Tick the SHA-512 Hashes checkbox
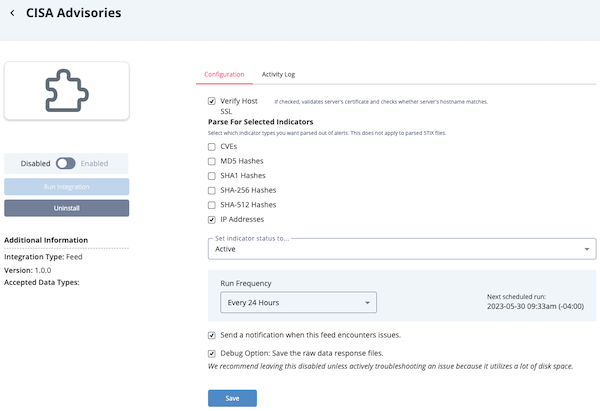 212,205
